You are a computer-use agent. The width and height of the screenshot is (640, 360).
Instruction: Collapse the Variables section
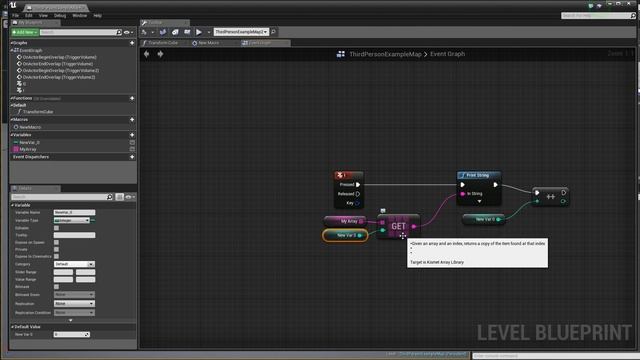(12, 135)
